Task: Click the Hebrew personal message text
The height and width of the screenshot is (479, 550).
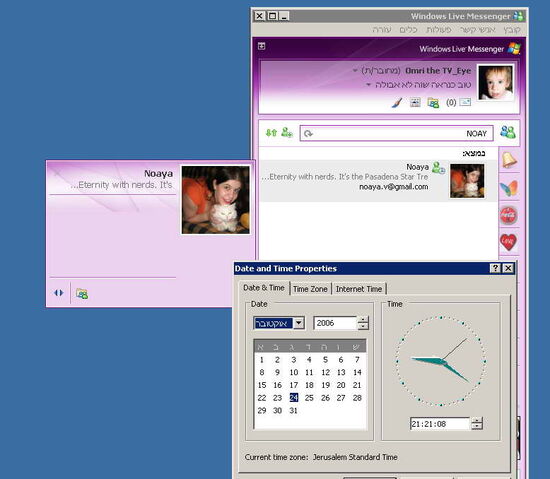Action: tap(423, 85)
